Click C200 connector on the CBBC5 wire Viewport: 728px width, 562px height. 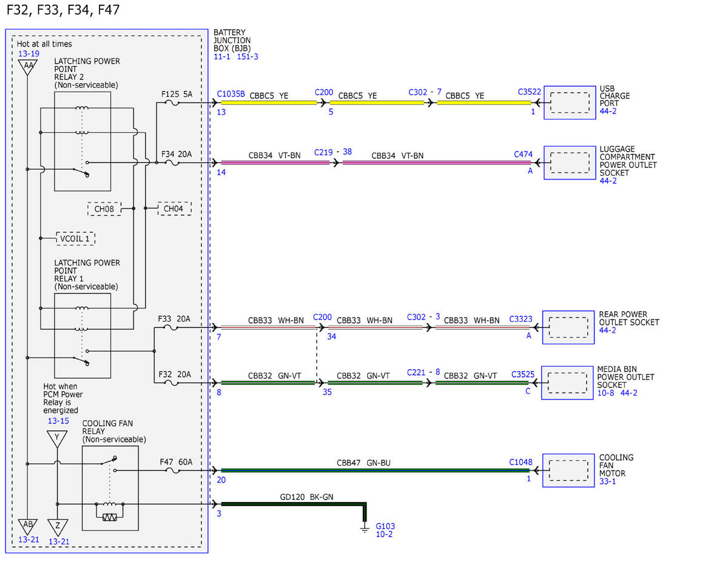324,92
